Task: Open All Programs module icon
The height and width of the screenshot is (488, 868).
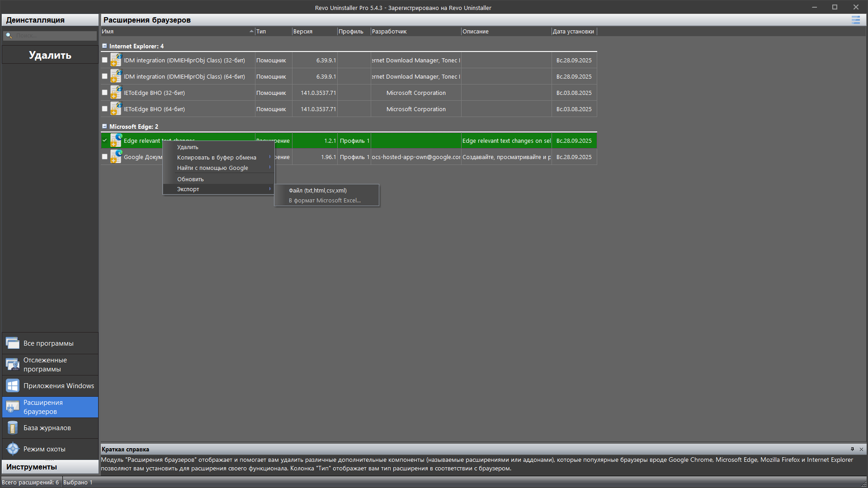Action: click(13, 343)
